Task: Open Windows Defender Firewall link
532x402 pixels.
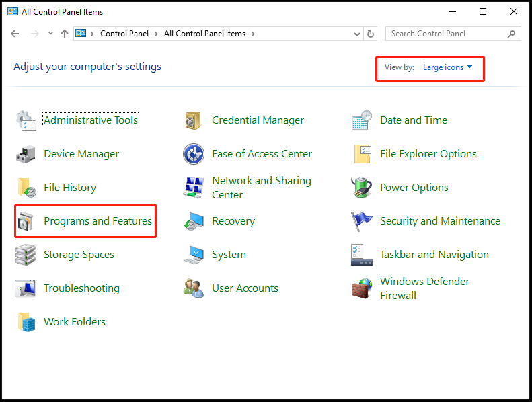Action: pyautogui.click(x=425, y=288)
